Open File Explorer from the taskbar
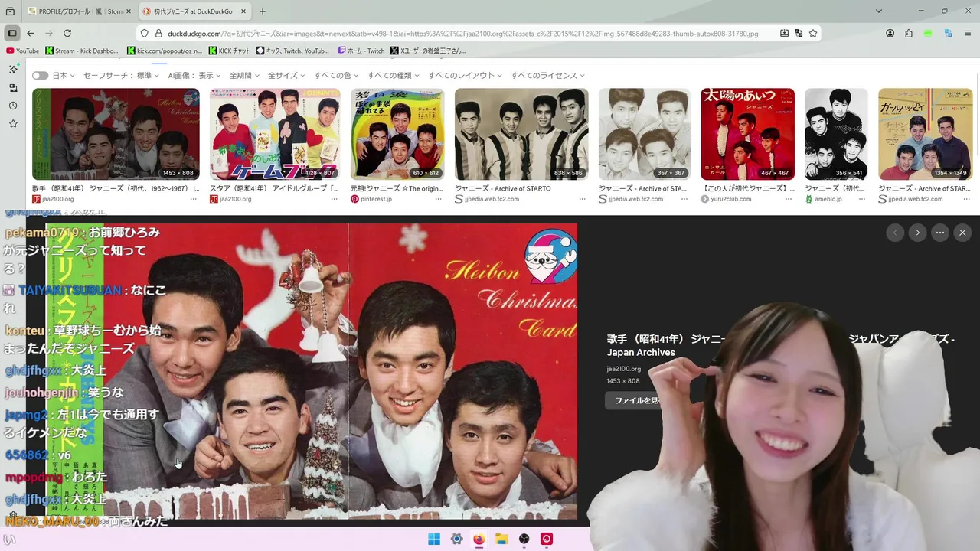 [501, 539]
